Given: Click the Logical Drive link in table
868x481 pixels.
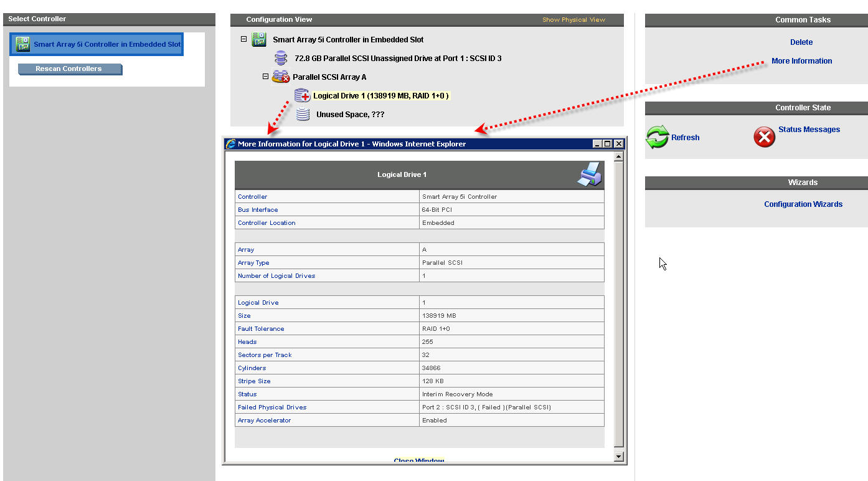Looking at the screenshot, I should pos(258,303).
